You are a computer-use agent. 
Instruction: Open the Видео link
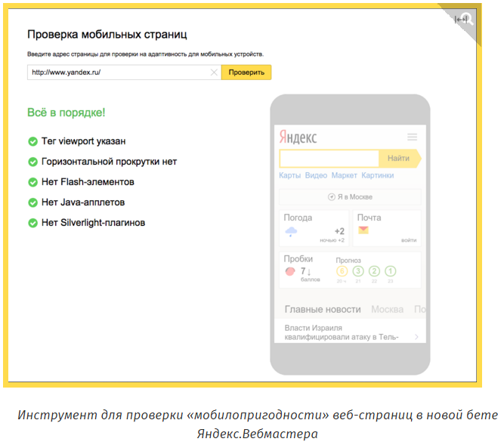click(316, 175)
